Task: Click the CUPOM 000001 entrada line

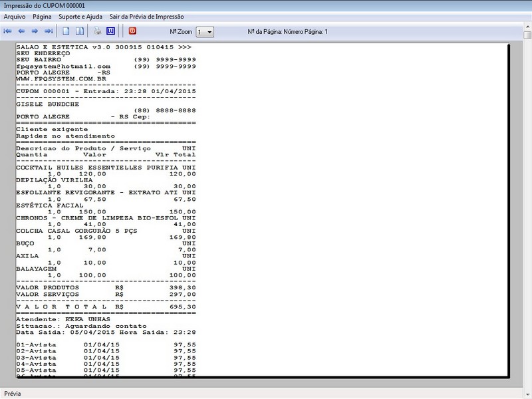Action: tap(106, 91)
